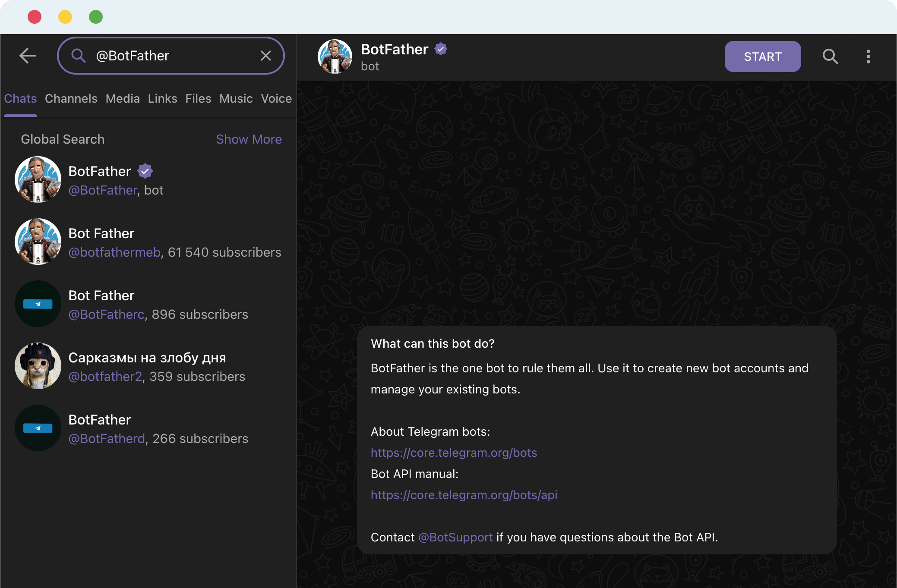The height and width of the screenshot is (588, 897).
Task: Click the 'What can this bot do?' heading
Action: tap(433, 343)
